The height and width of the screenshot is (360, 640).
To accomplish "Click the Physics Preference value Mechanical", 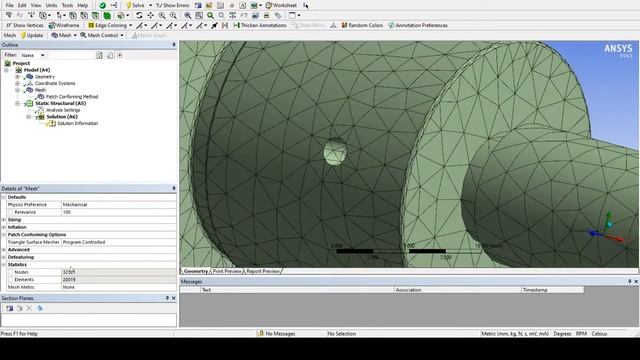I will click(x=119, y=204).
